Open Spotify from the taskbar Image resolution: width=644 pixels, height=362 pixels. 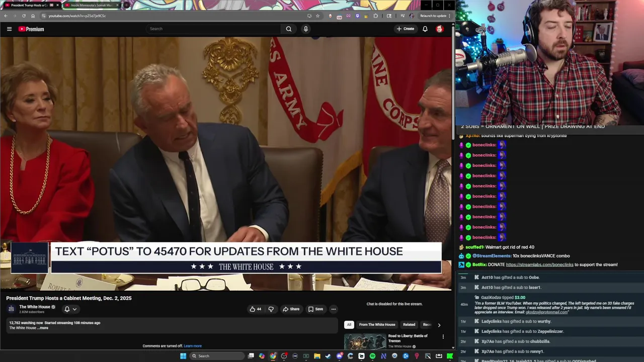point(372,356)
